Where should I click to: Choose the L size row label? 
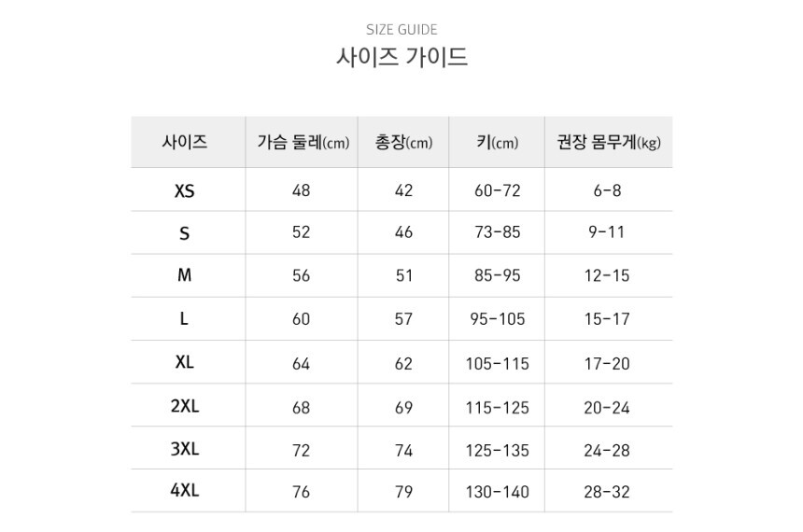point(185,319)
